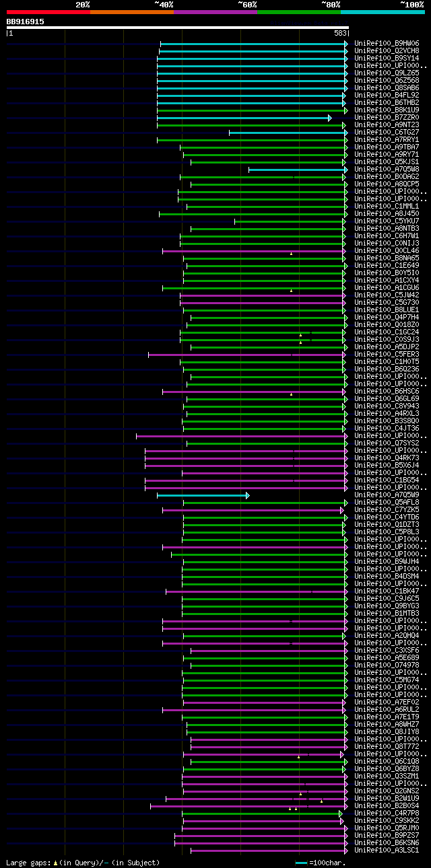Image resolution: width=431 pixels, height=868 pixels.
Task: Select the UniRef100_B8LUE1 label
Action: [386, 310]
